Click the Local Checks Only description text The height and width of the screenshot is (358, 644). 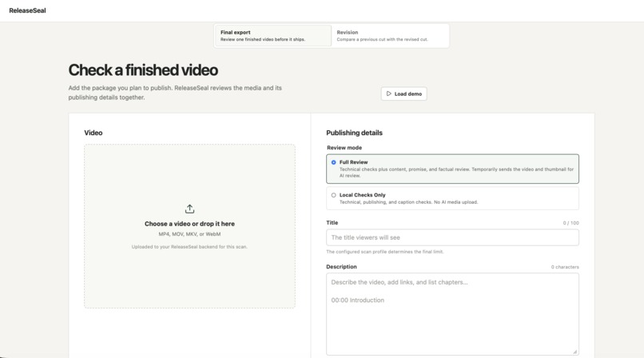tap(408, 202)
